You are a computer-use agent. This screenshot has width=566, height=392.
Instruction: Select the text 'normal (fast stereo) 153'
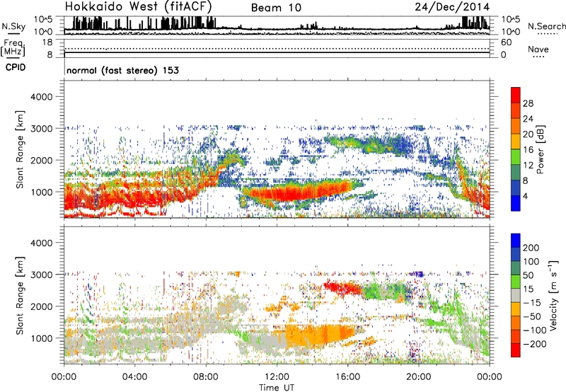122,70
